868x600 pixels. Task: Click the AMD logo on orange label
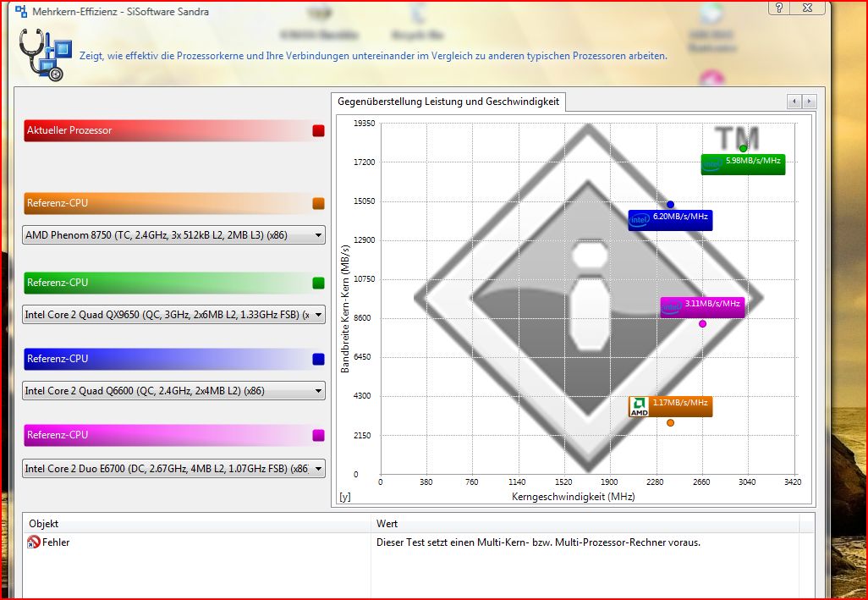coord(639,407)
